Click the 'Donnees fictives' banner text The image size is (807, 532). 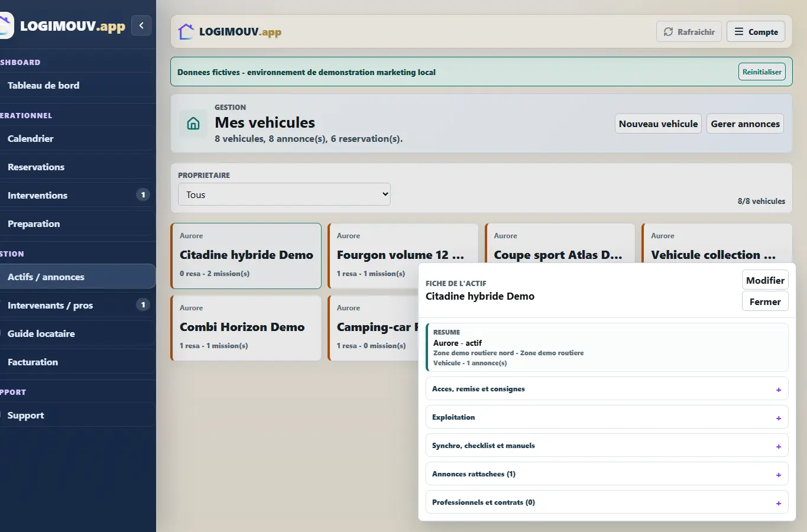[306, 72]
